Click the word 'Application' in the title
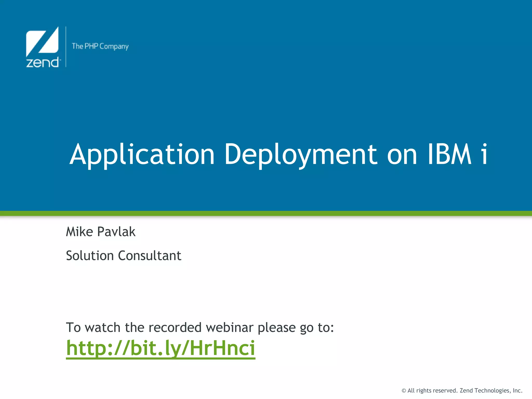Image resolution: width=532 pixels, height=399 pixels. pyautogui.click(x=142, y=154)
